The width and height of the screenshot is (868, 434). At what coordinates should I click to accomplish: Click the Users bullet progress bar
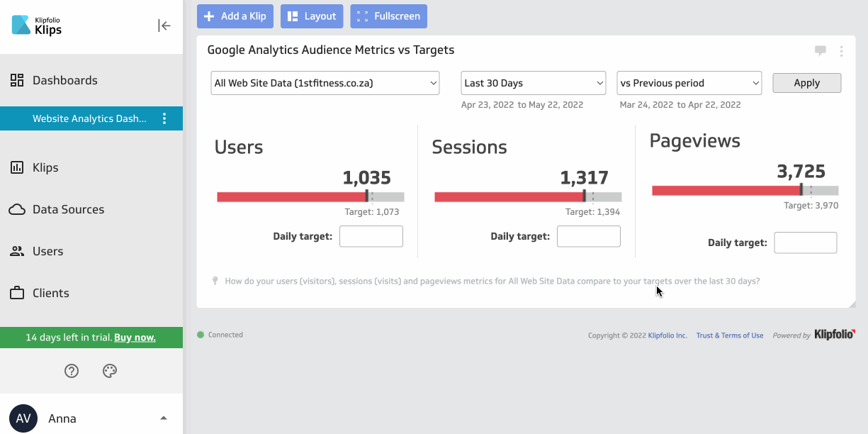click(x=310, y=196)
